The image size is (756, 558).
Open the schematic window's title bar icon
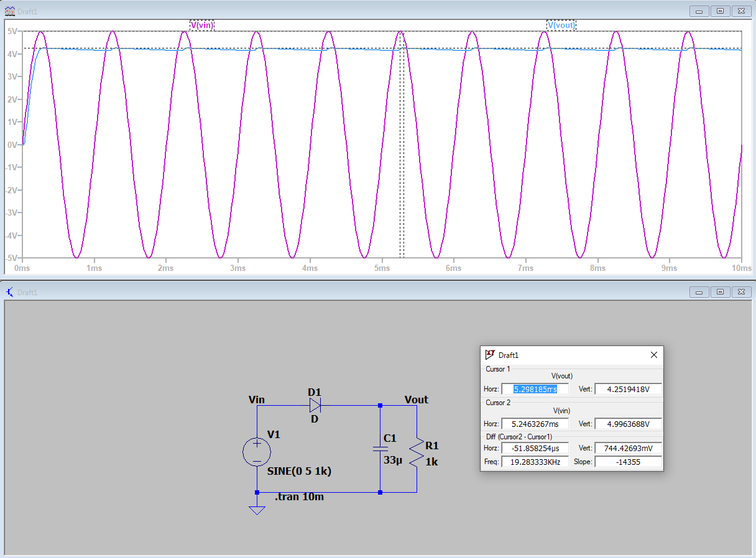click(x=10, y=292)
